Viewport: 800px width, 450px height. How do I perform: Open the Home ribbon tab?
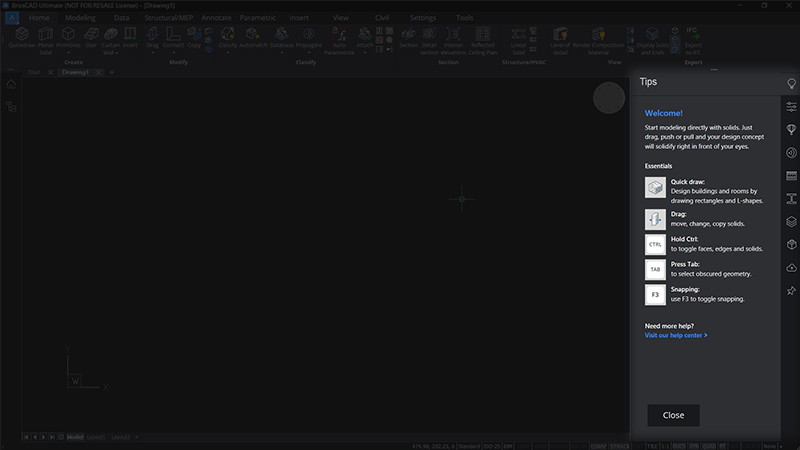pos(39,17)
